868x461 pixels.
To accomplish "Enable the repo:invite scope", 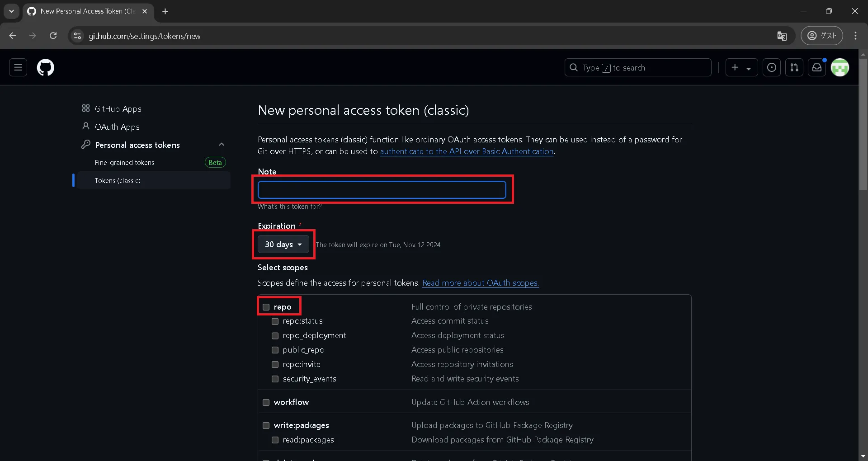I will pyautogui.click(x=275, y=364).
